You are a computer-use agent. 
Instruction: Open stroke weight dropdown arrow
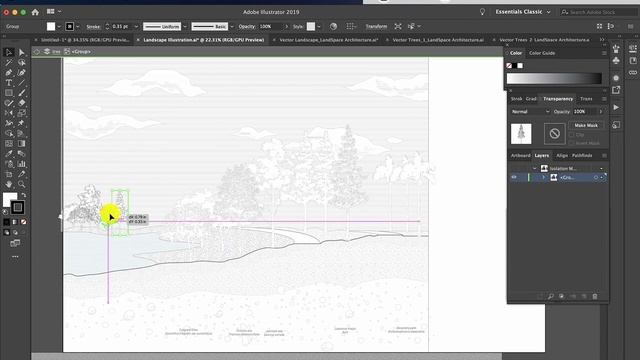[136, 27]
